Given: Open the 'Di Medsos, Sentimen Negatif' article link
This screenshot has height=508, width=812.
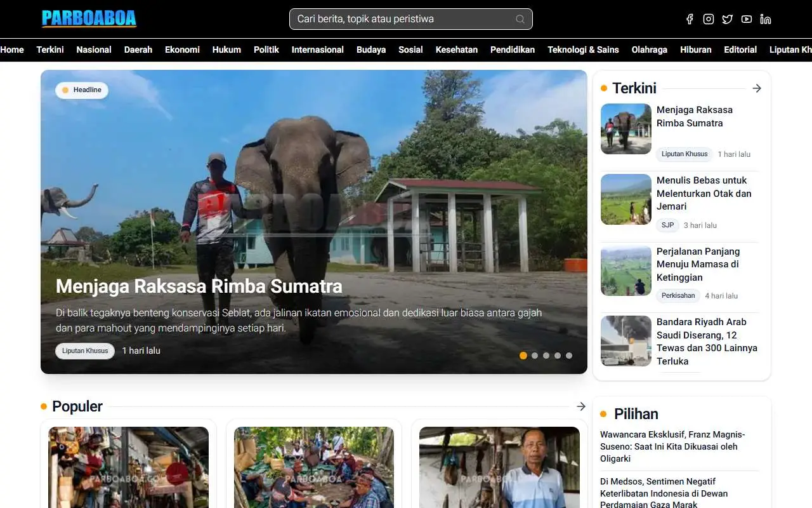Looking at the screenshot, I should click(x=664, y=493).
